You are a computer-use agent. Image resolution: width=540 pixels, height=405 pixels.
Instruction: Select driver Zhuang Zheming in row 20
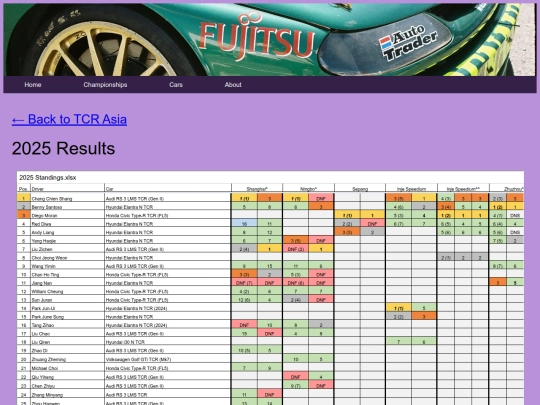pyautogui.click(x=49, y=359)
